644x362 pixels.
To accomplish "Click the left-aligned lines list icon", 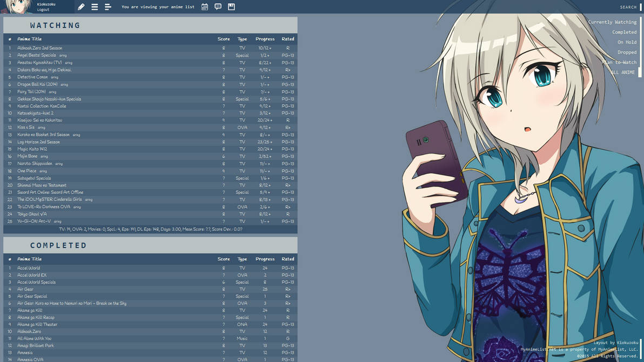I will point(108,7).
